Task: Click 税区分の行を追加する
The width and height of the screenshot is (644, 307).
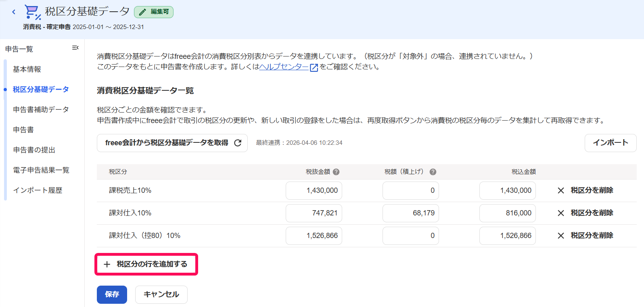Action: click(x=146, y=264)
